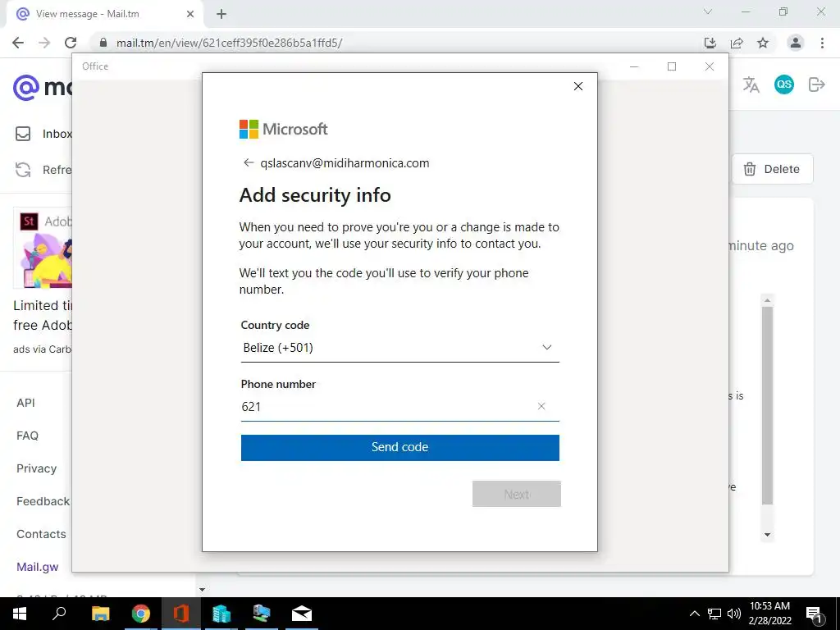Go back in the Chrome browser

[18, 43]
